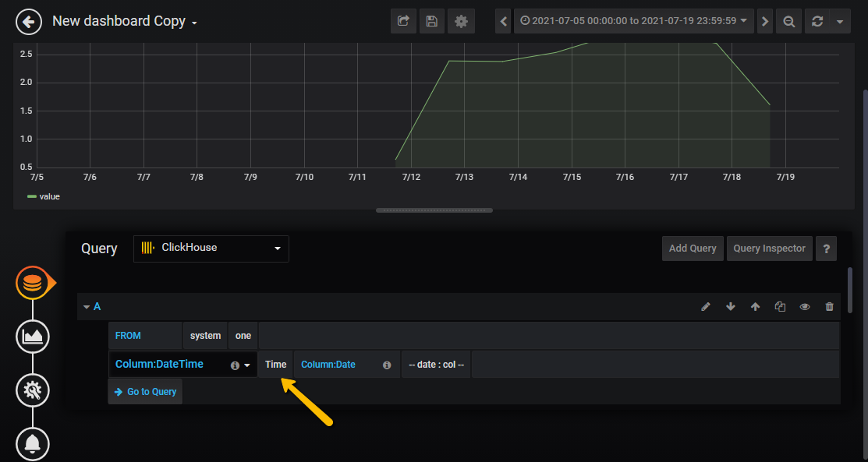Show info for Column:Date
The image size is (868, 462).
(387, 365)
